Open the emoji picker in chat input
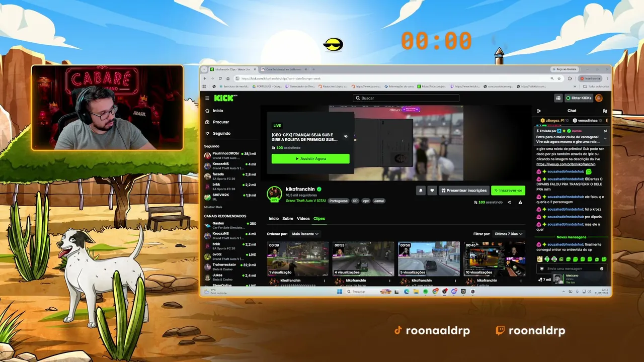Image resolution: width=644 pixels, height=362 pixels. (602, 268)
